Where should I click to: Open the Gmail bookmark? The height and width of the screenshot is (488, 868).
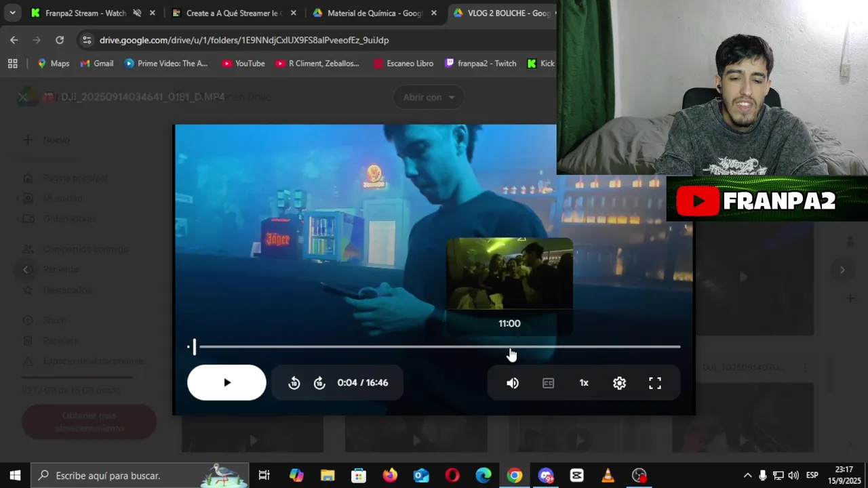click(x=96, y=63)
